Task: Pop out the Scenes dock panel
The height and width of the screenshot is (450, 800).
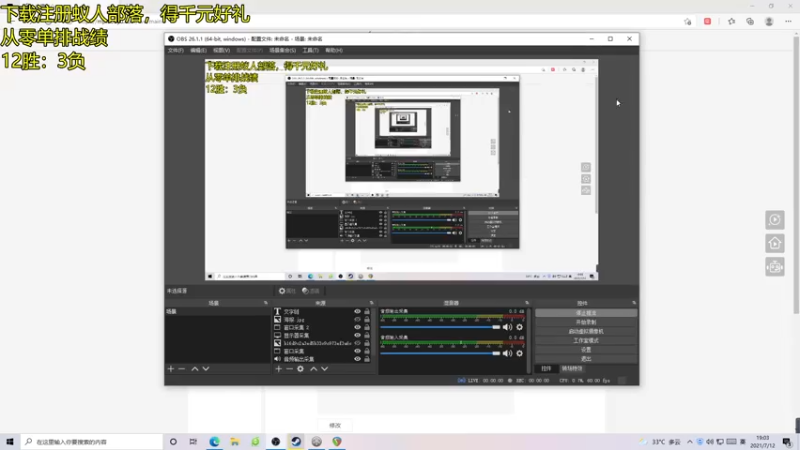Action: click(x=265, y=303)
